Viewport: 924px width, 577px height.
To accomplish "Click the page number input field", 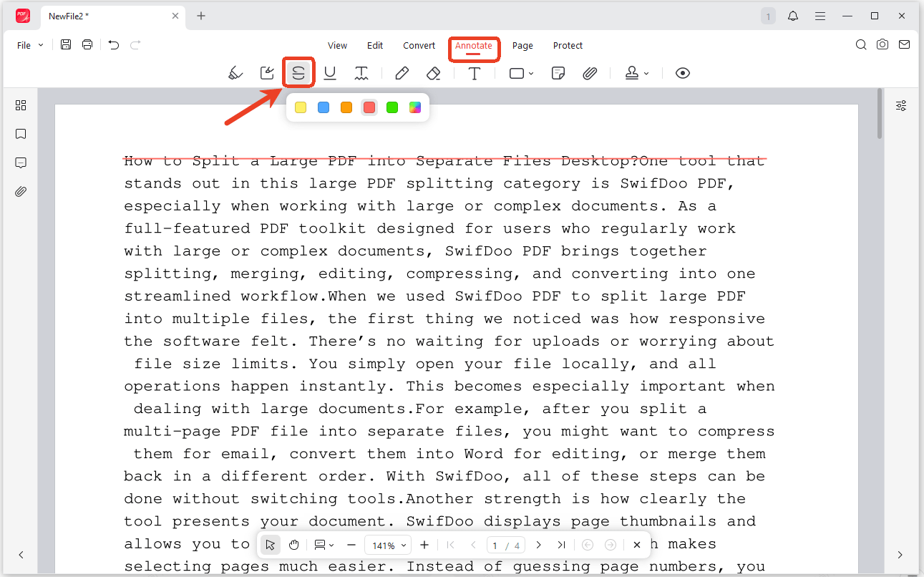I will pos(506,545).
